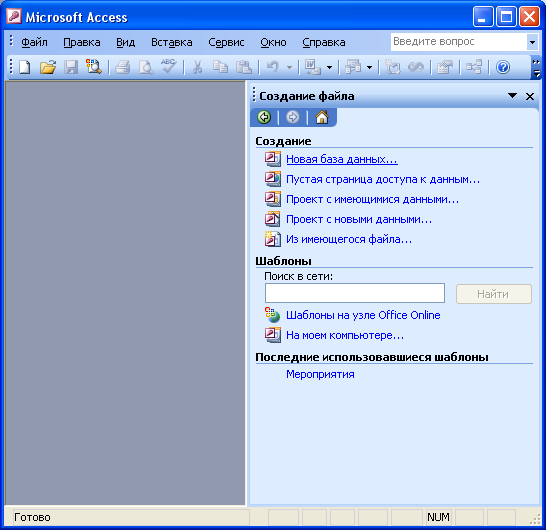546x530 pixels.
Task: Click the Cut scissors icon
Action: 197,67
